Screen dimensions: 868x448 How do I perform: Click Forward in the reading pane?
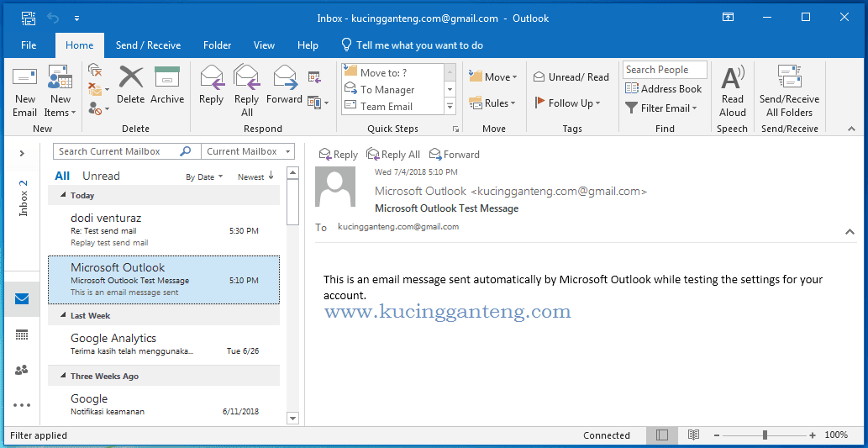click(455, 155)
